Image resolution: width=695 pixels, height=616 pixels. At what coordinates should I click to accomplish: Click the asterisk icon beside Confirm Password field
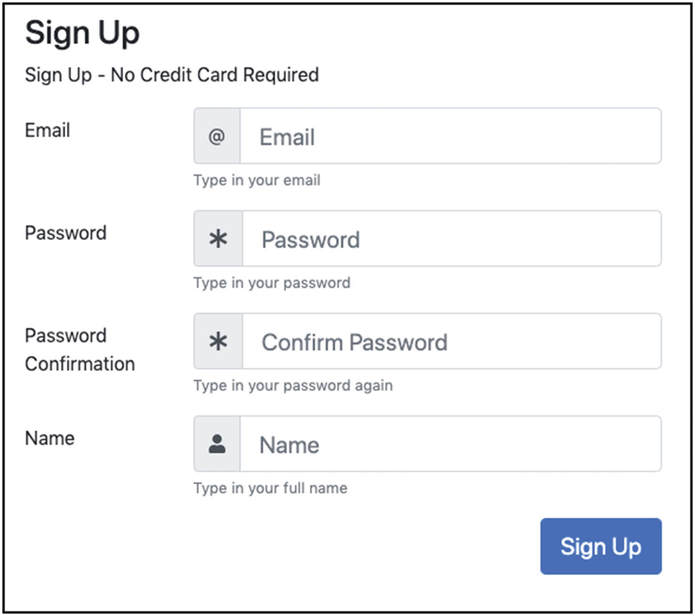(x=218, y=341)
